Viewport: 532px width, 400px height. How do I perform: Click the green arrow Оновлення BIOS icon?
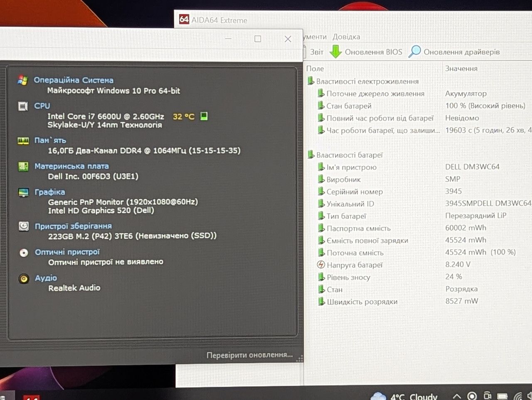pyautogui.click(x=335, y=52)
